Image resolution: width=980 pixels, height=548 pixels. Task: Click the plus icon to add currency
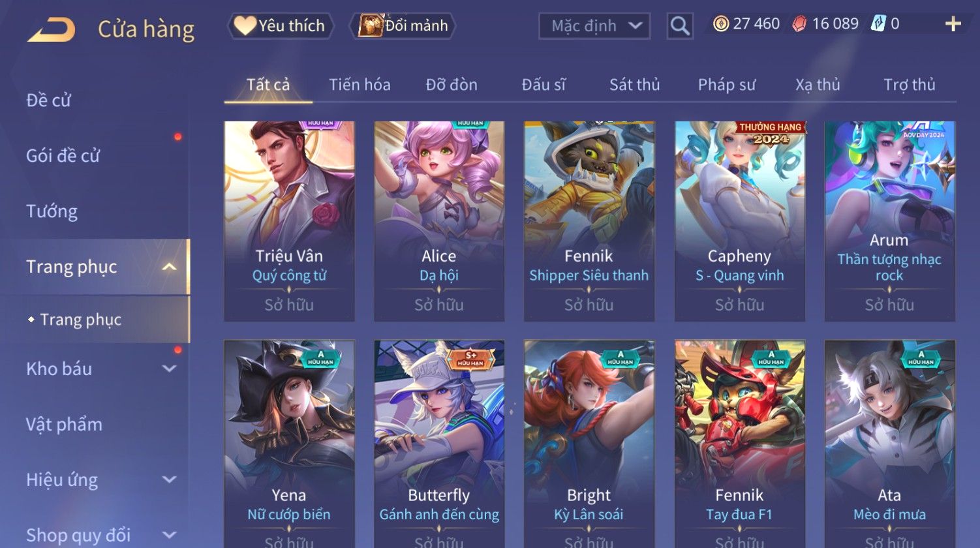pos(953,24)
